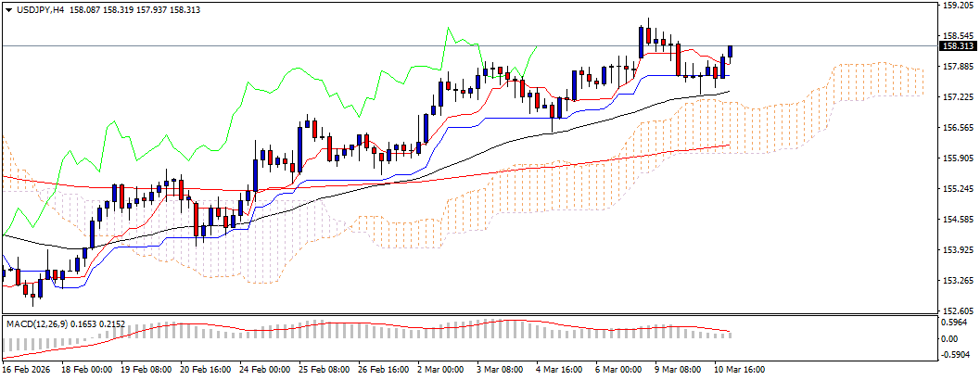The image size is (980, 380).
Task: Click the 25 Feb 08:00 time label
Action: click(x=325, y=370)
